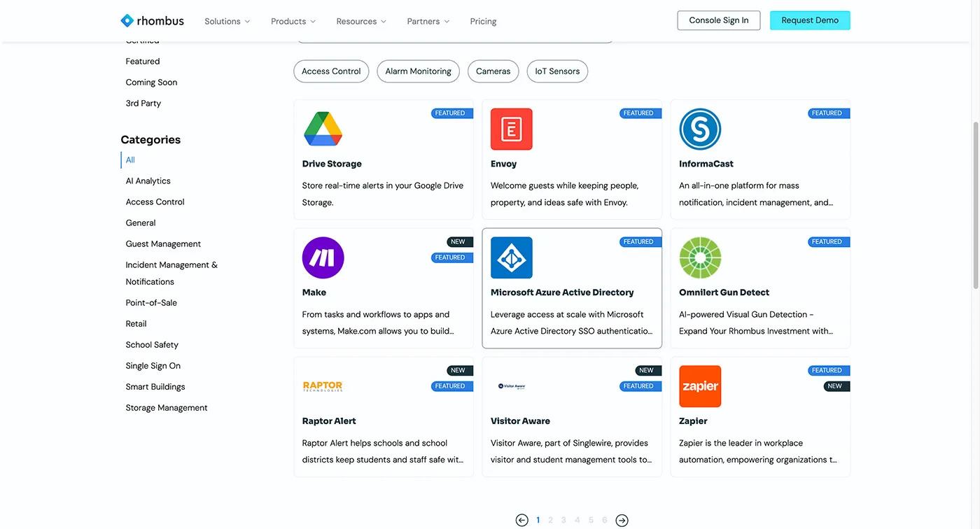Select the Guest Management category
Viewport: 980px width, 529px height.
163,244
